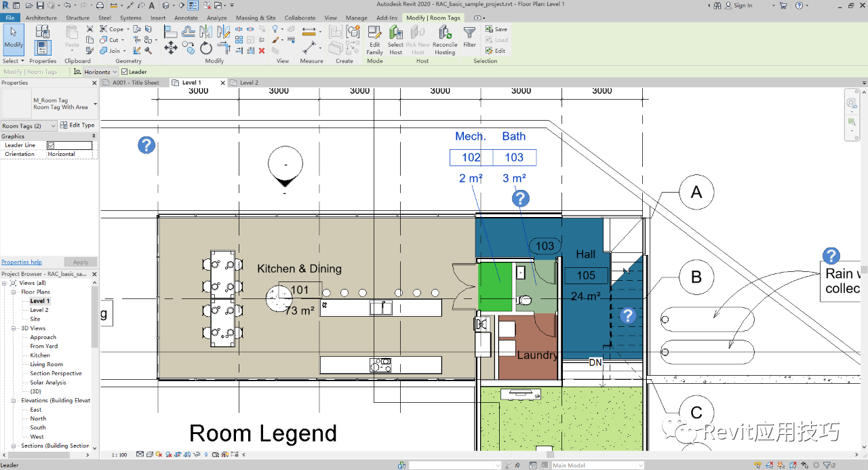Select Level 2 in Project Browser
The image size is (868, 470).
39,310
